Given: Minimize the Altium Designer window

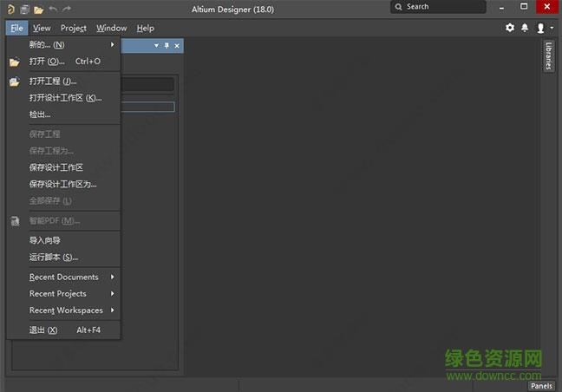Looking at the screenshot, I should pos(502,8).
